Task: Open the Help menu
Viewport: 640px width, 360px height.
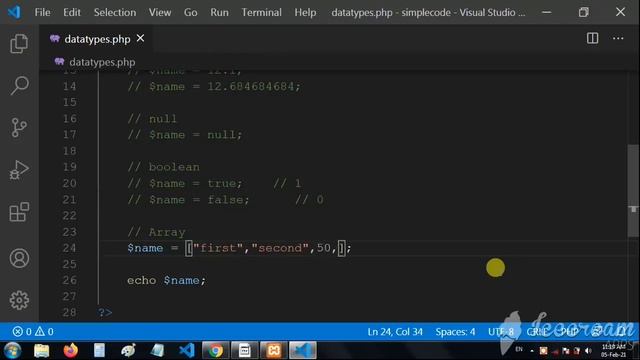Action: 305,12
